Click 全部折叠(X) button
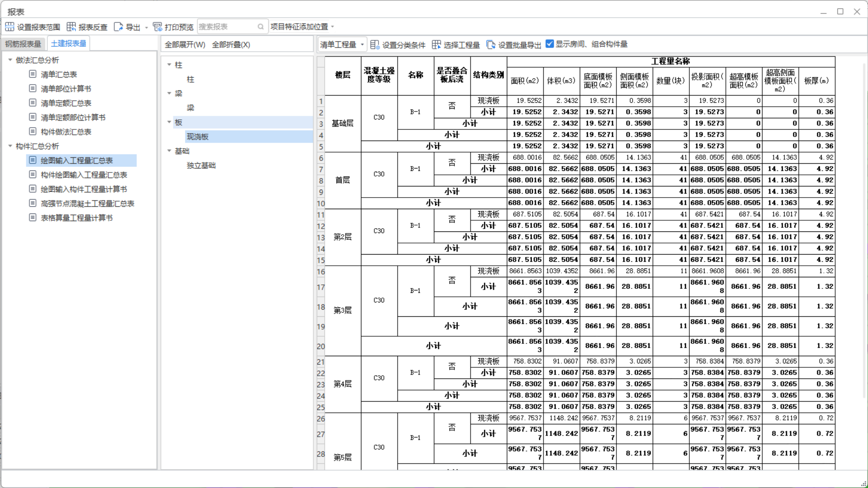The image size is (868, 488). pos(231,45)
